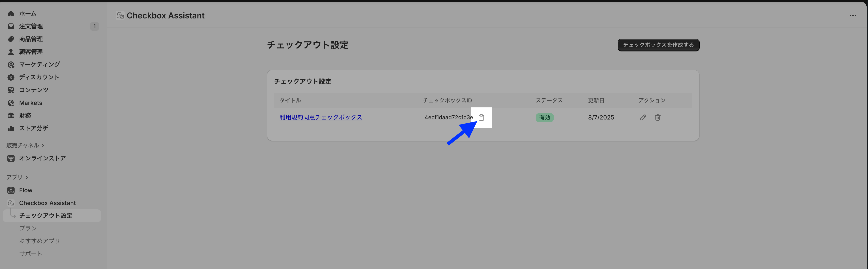This screenshot has width=868, height=269.
Task: Open the サポート submenu item
Action: tap(30, 254)
